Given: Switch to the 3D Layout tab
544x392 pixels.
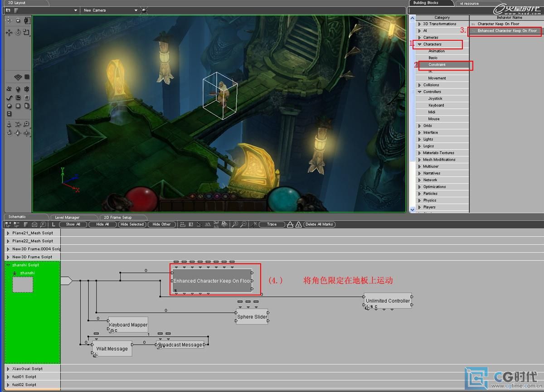Looking at the screenshot, I should 17,3.
